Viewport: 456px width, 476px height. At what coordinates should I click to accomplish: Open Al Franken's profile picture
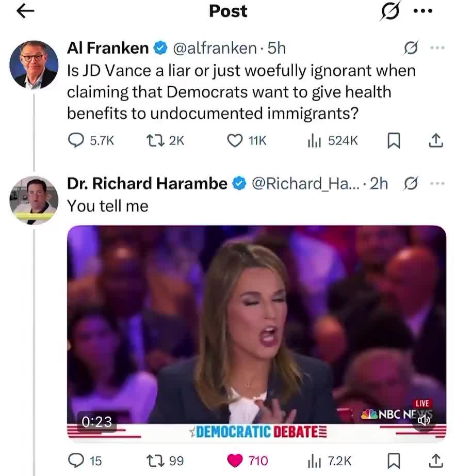(x=34, y=65)
